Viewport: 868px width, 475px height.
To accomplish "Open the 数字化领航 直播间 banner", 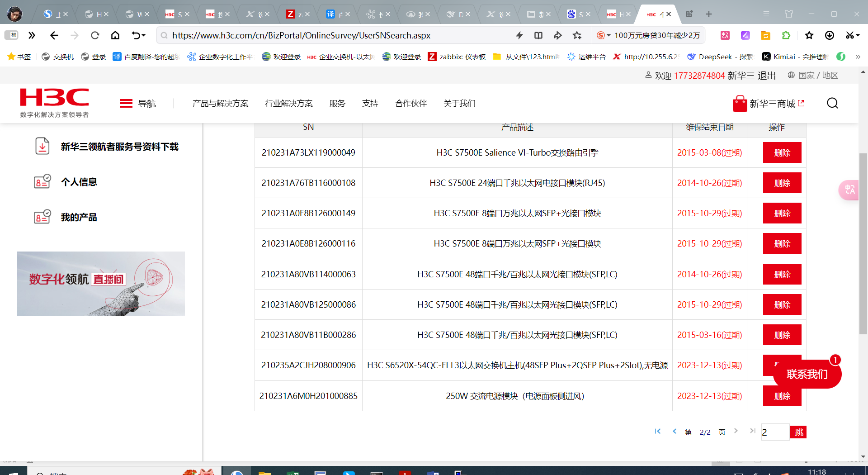I will 101,284.
